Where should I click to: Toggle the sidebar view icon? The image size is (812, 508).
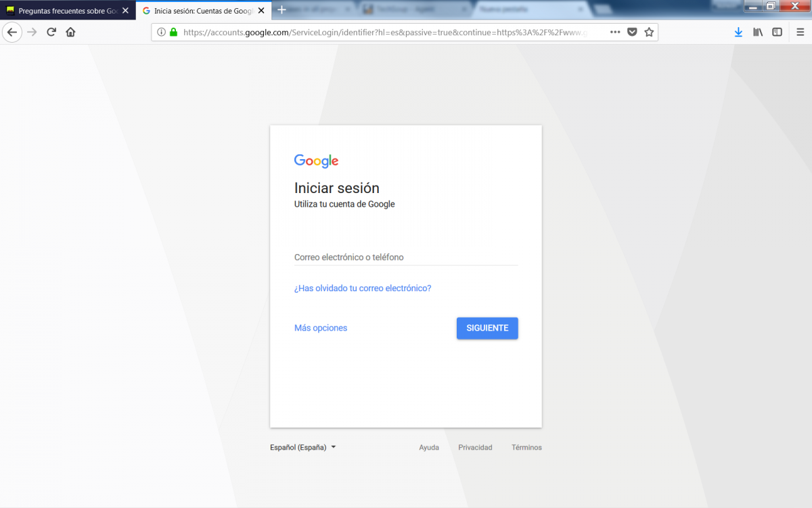(x=777, y=32)
